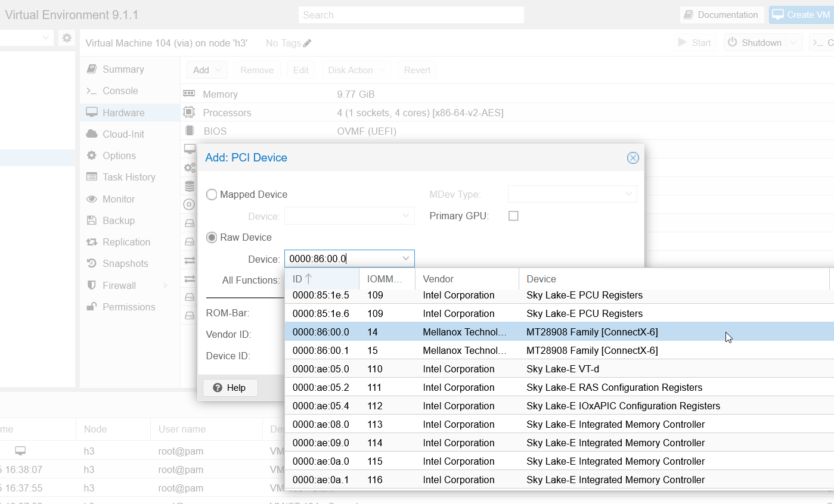Open the Monitor section
Screen dimensions: 834x504
130,199
